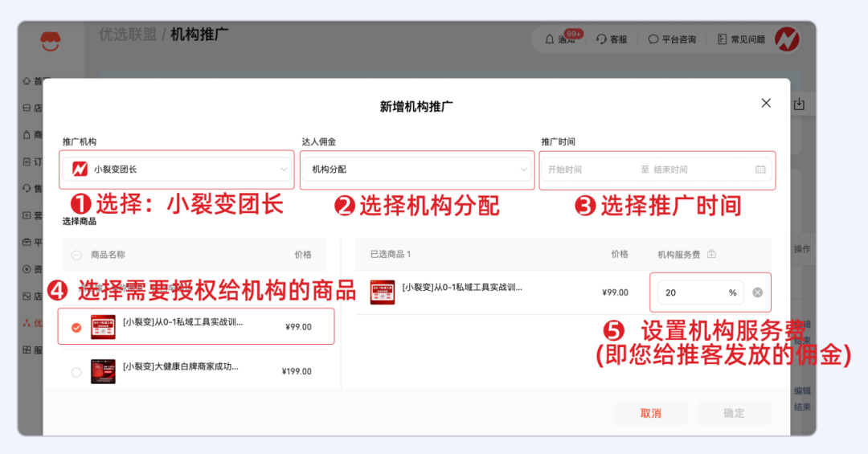The height and width of the screenshot is (454, 868).
Task: Uncheck the ¥99.00 私域工具实战训 product
Action: point(76,327)
